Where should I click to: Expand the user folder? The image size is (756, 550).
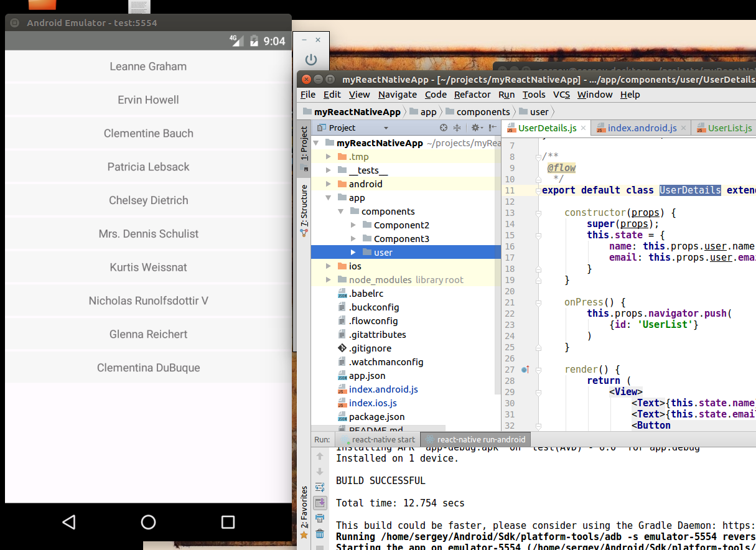point(353,253)
